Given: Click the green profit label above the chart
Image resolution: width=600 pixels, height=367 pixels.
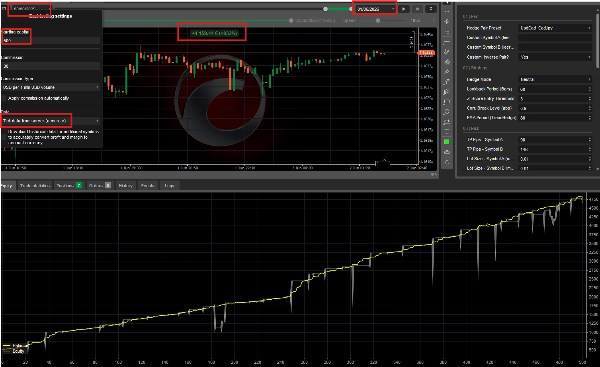Looking at the screenshot, I should [214, 33].
